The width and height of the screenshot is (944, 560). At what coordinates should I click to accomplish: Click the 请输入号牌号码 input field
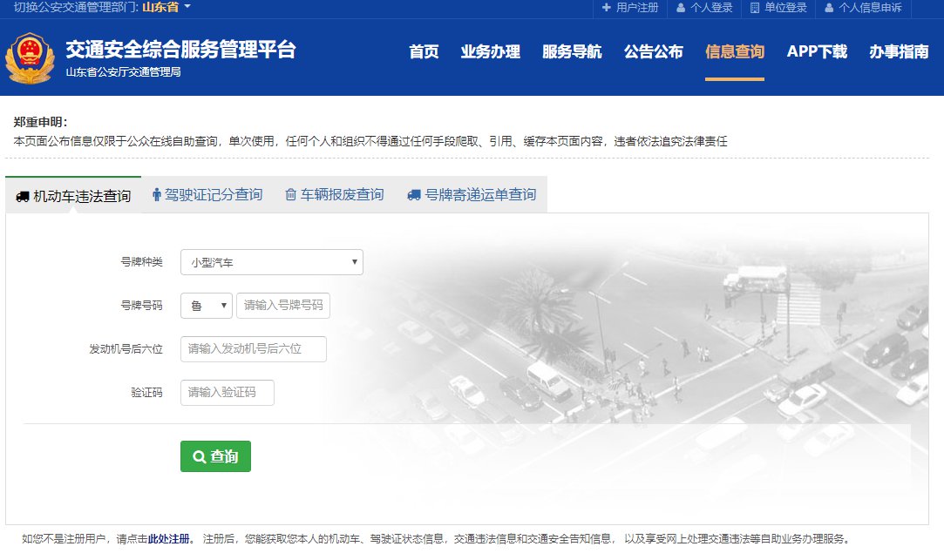(283, 306)
